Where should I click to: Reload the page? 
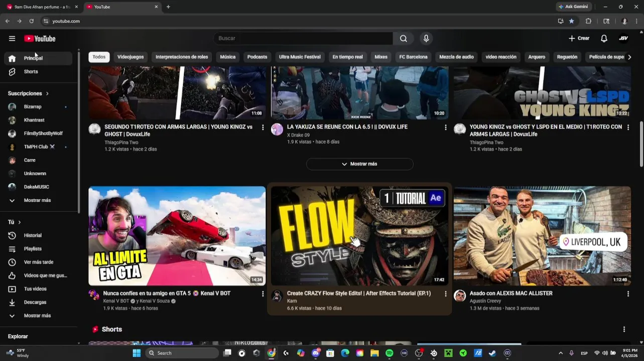31,21
